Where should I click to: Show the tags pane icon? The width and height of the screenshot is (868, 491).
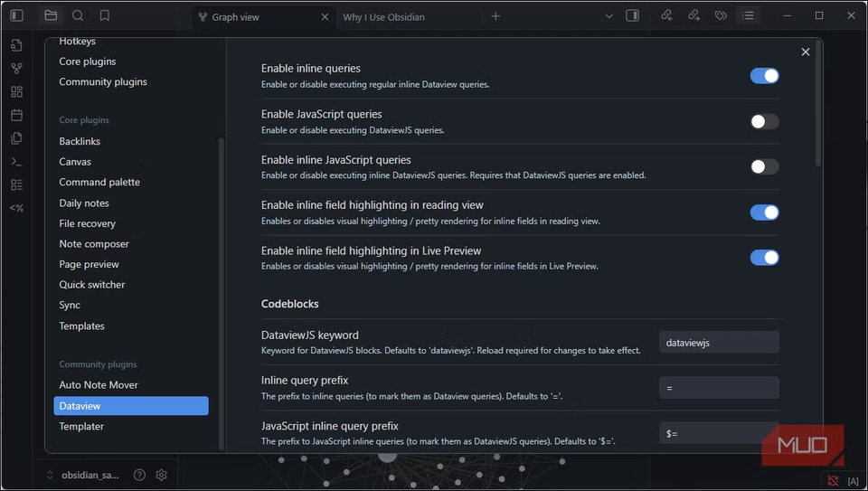point(721,16)
